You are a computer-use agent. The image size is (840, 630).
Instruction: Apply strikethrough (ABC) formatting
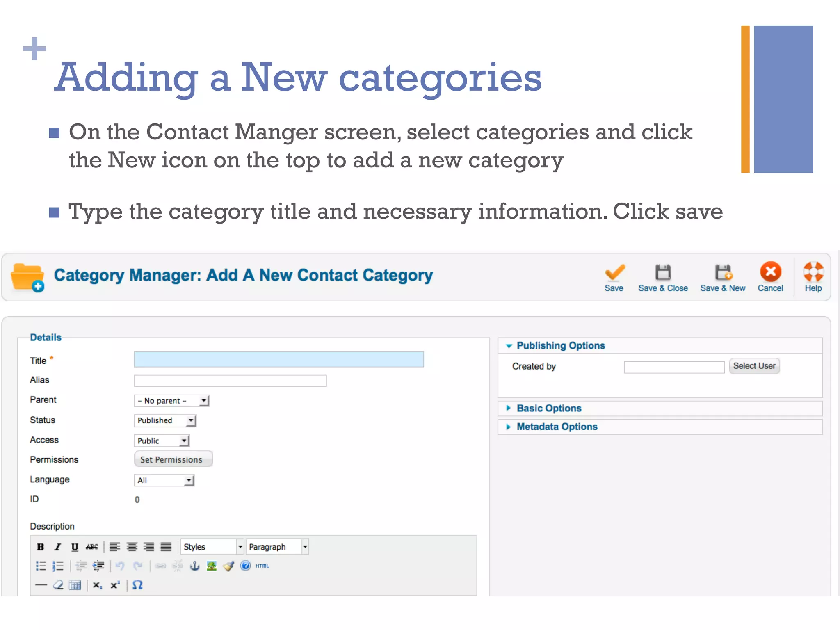pos(92,547)
